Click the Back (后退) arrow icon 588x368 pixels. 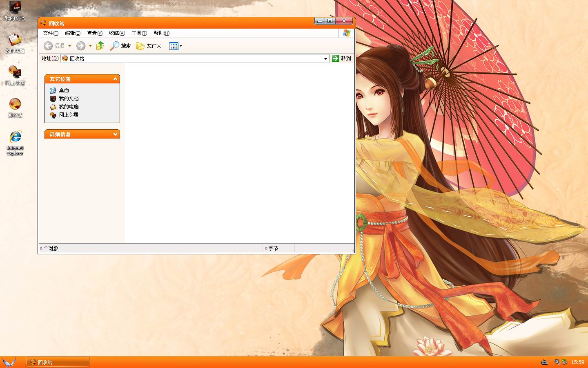[48, 46]
